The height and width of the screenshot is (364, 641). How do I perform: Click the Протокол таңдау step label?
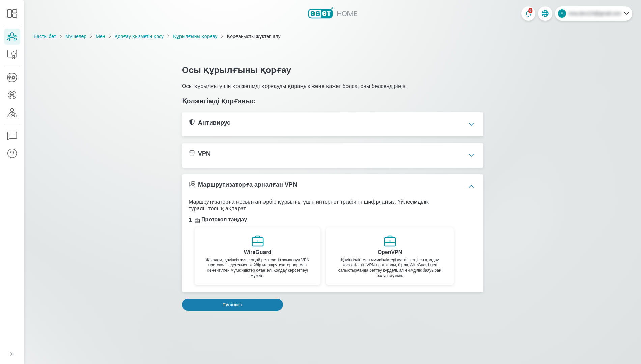224,220
